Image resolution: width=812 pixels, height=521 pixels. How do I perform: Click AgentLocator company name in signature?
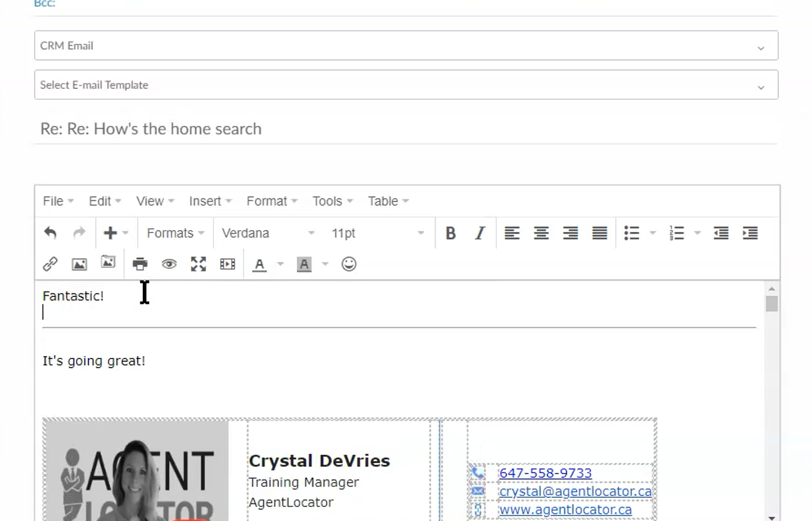coord(291,502)
